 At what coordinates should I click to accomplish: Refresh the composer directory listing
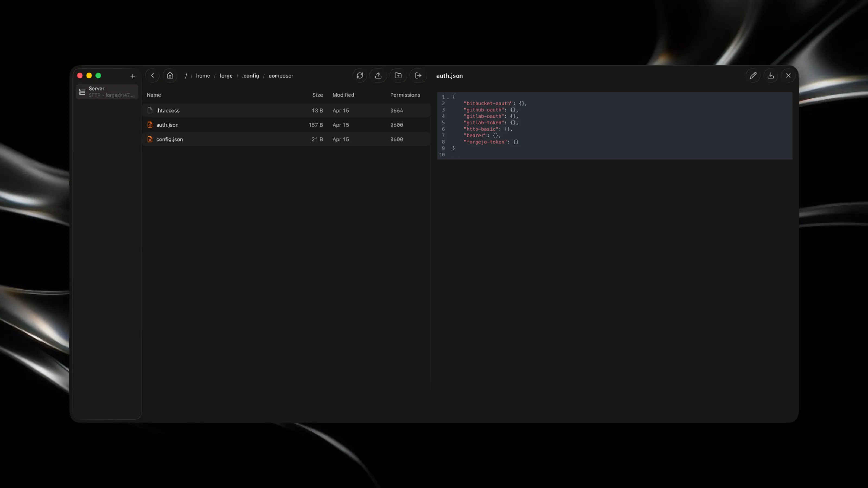(x=360, y=75)
